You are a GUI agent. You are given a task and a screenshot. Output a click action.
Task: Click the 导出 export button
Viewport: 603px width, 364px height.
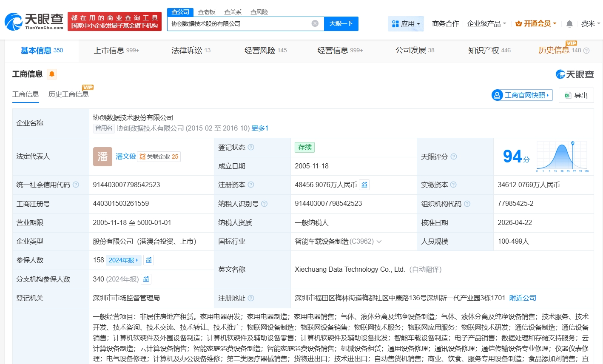point(576,95)
